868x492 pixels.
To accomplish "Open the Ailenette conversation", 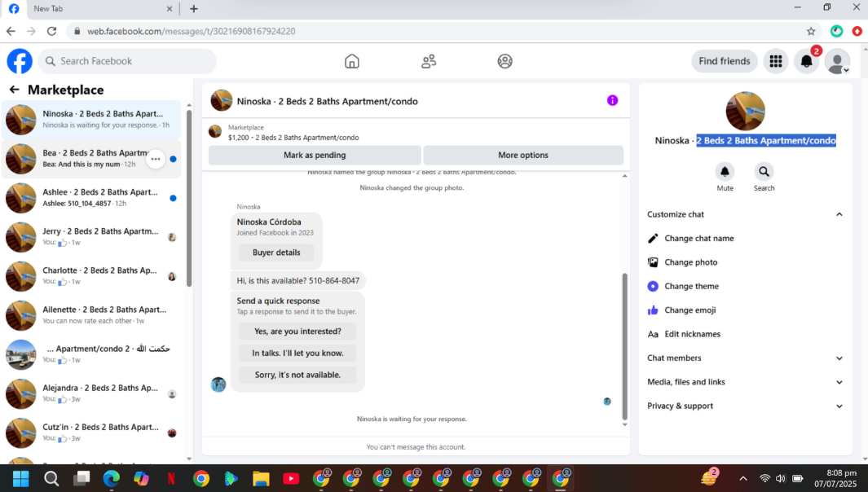I will coord(91,315).
